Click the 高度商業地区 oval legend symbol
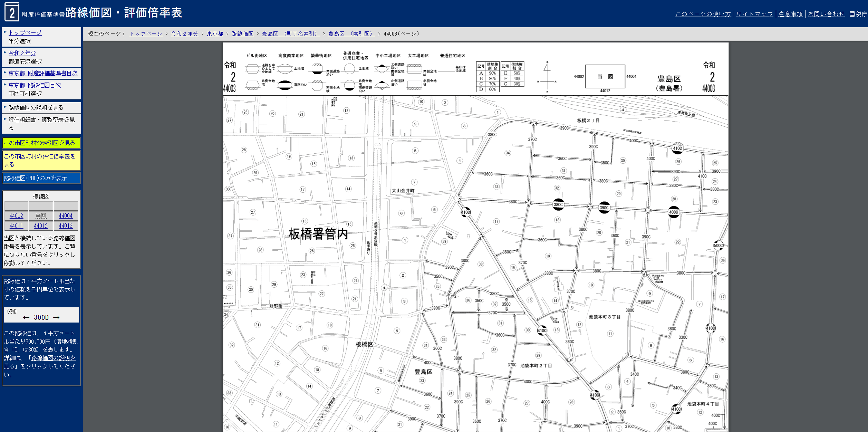 pyautogui.click(x=285, y=69)
